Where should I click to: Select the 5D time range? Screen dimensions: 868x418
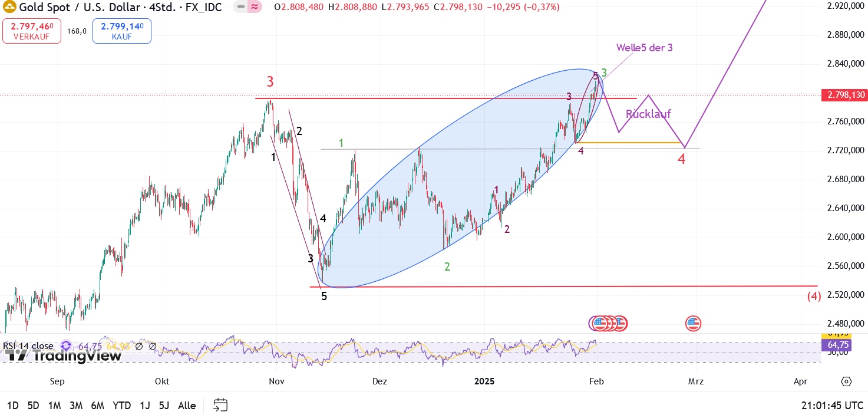34,406
